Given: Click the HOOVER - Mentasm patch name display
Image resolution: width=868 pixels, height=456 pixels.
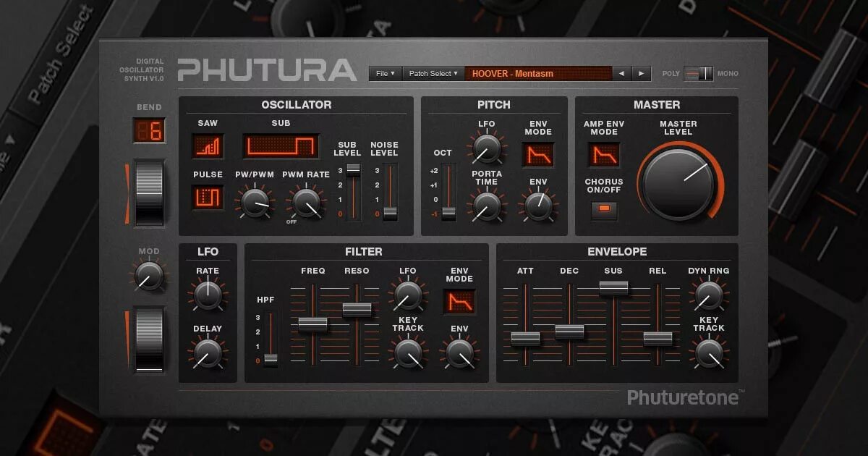Looking at the screenshot, I should [x=537, y=73].
